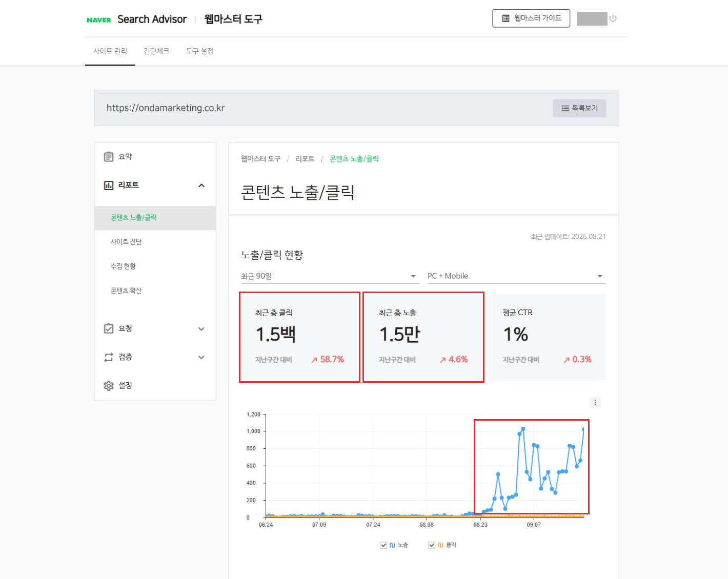
Task: Click the 요청 checklist icon
Action: (109, 328)
